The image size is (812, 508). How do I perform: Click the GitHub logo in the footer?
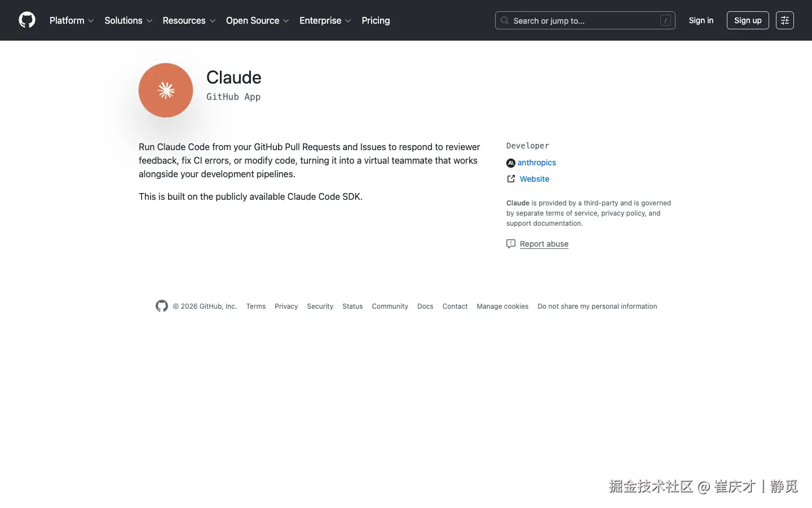[161, 305]
